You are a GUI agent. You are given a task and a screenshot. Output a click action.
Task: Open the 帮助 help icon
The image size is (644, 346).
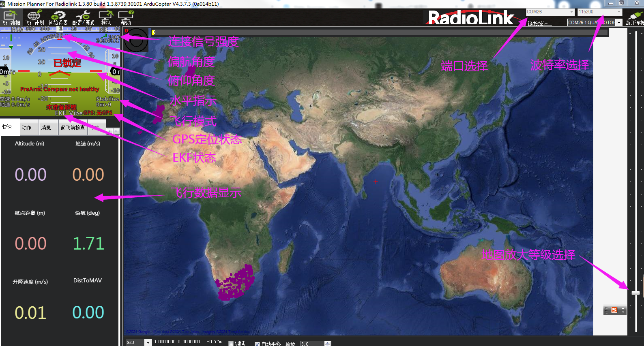tap(126, 17)
